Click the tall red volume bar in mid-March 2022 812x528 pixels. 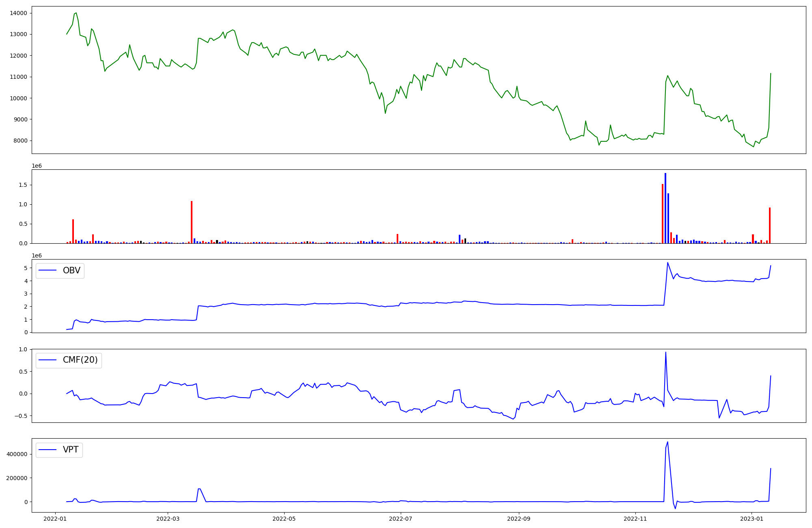(x=192, y=222)
